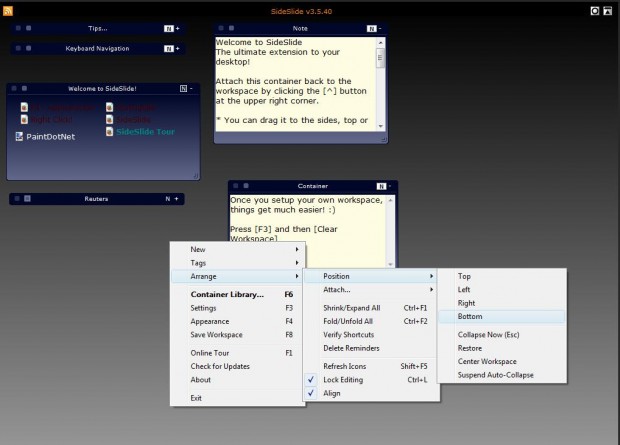This screenshot has height=445, width=620.
Task: Expand Keyboard Navigation container with plus button
Action: [x=178, y=49]
